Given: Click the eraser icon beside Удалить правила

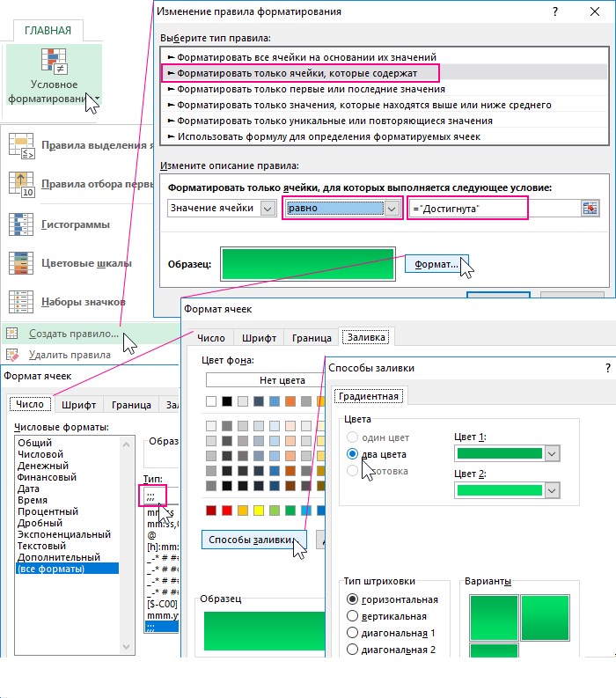Looking at the screenshot, I should click(x=12, y=355).
